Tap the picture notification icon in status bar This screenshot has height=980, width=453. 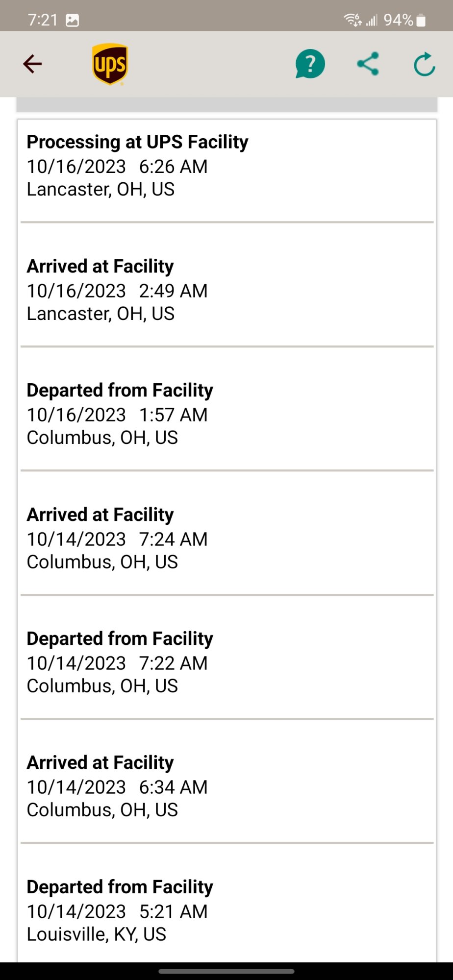[x=73, y=20]
